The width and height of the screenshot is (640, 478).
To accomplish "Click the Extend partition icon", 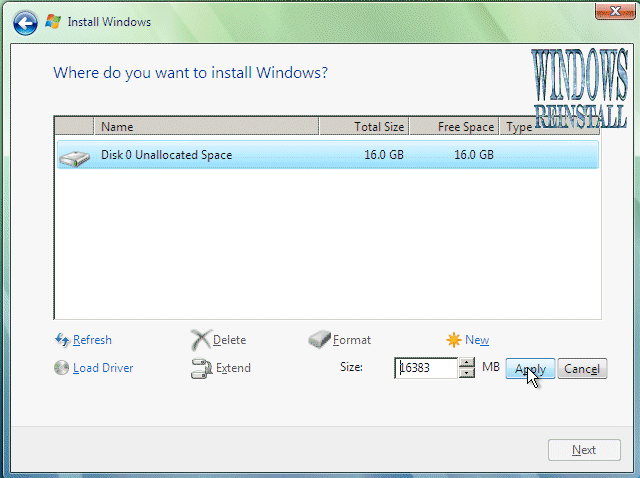I will coord(200,368).
